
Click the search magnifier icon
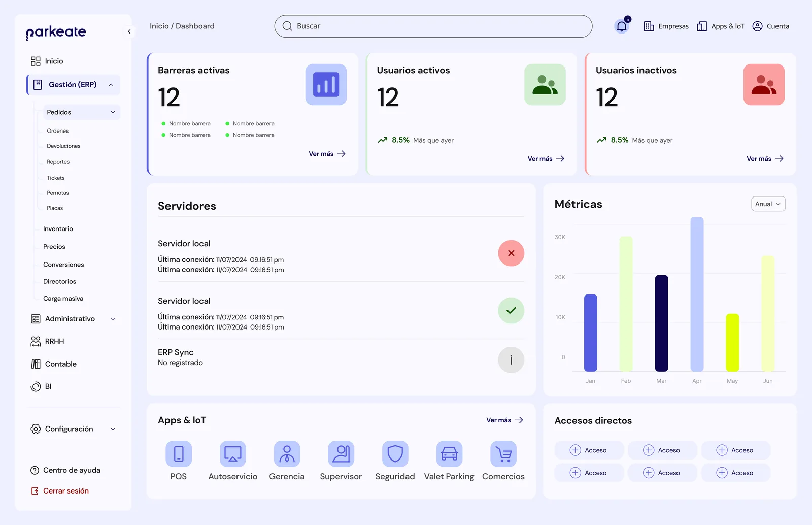pyautogui.click(x=287, y=26)
